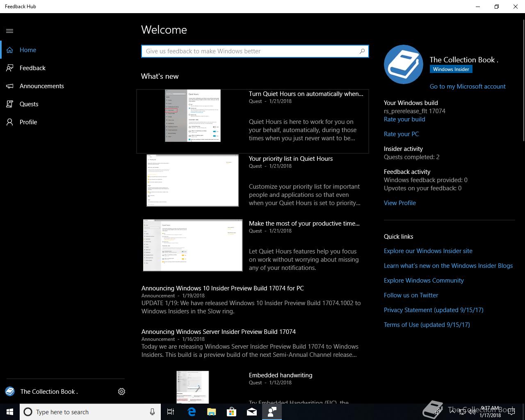Click 'Explore Windows Community' link
This screenshot has height=420, width=525.
pyautogui.click(x=424, y=281)
